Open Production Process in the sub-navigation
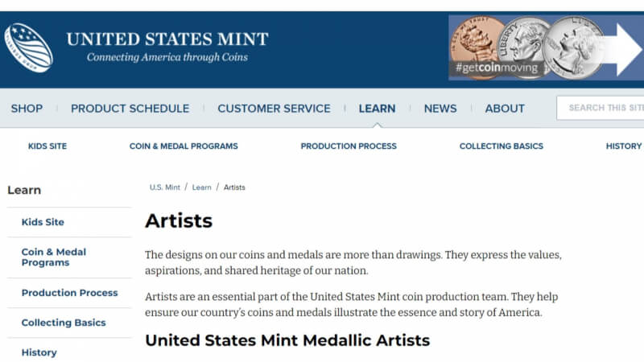644x362 pixels. click(x=349, y=146)
